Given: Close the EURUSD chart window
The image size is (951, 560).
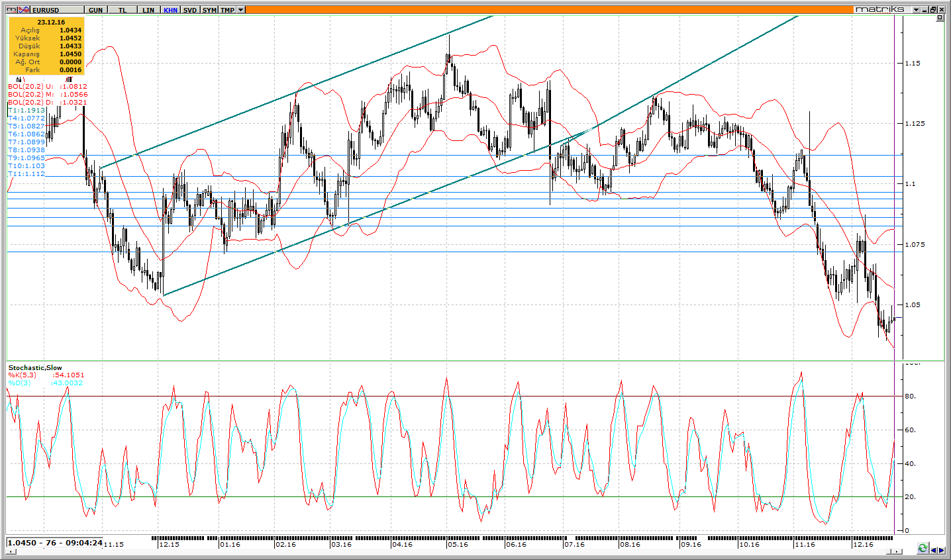Looking at the screenshot, I should point(942,10).
